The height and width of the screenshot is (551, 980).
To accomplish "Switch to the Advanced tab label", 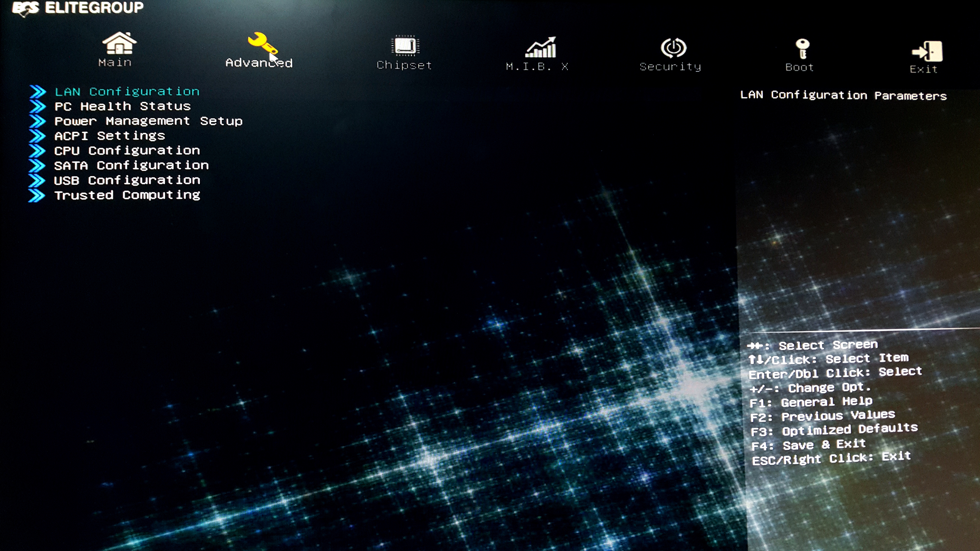I will (x=259, y=63).
